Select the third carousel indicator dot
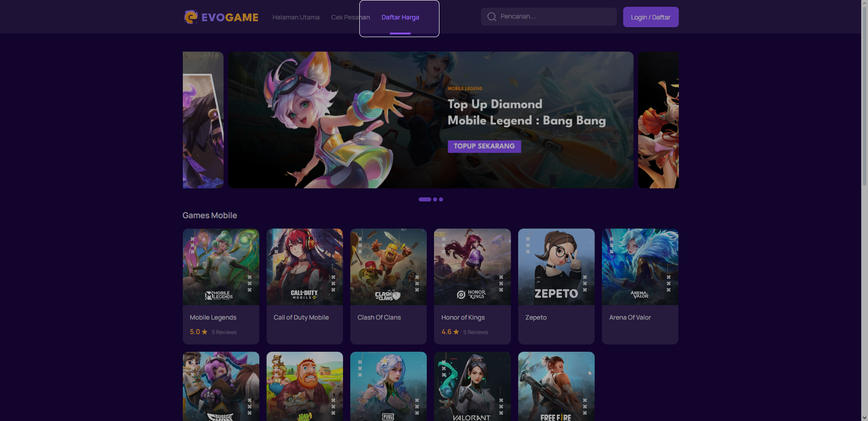Image resolution: width=868 pixels, height=421 pixels. click(x=441, y=199)
